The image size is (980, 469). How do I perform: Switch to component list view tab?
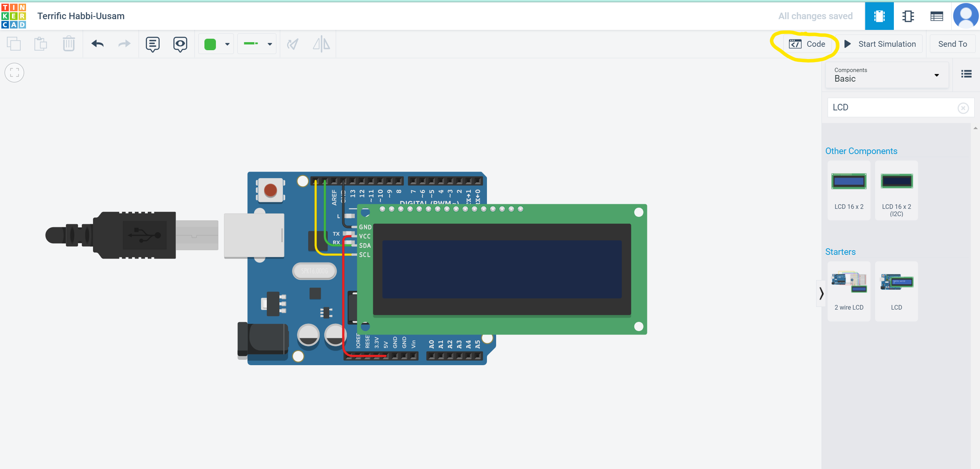click(937, 16)
